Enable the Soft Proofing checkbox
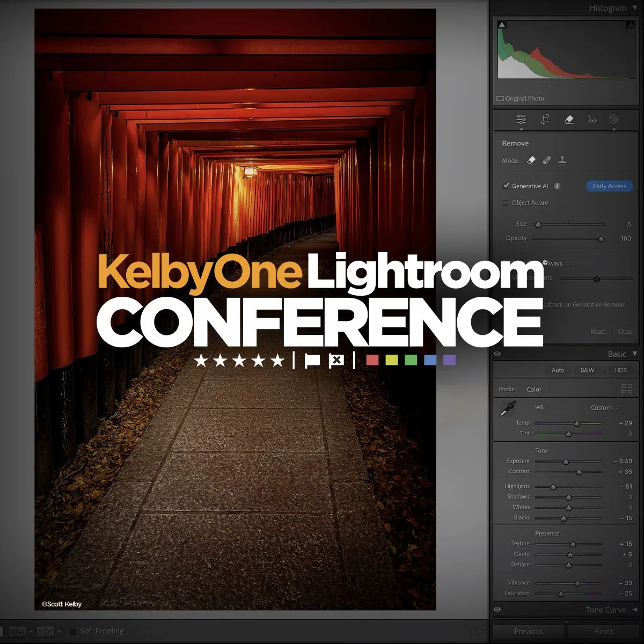The height and width of the screenshot is (644, 644). pyautogui.click(x=73, y=632)
